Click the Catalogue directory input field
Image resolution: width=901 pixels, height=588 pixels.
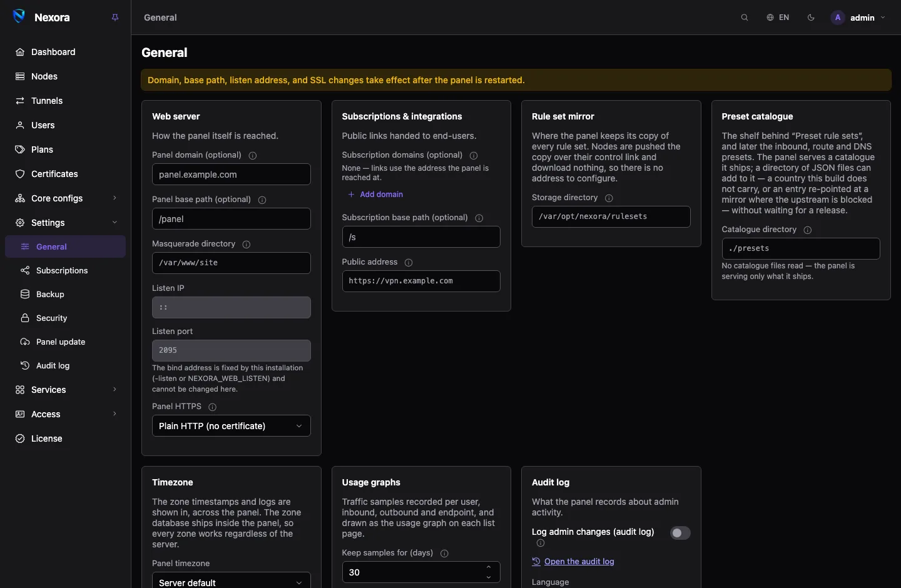tap(801, 249)
